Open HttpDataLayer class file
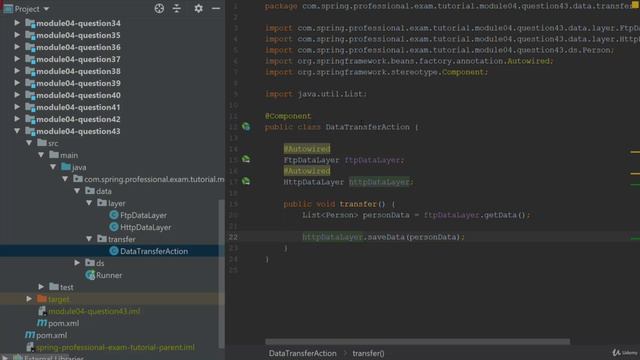The image size is (640, 360). pos(146,227)
